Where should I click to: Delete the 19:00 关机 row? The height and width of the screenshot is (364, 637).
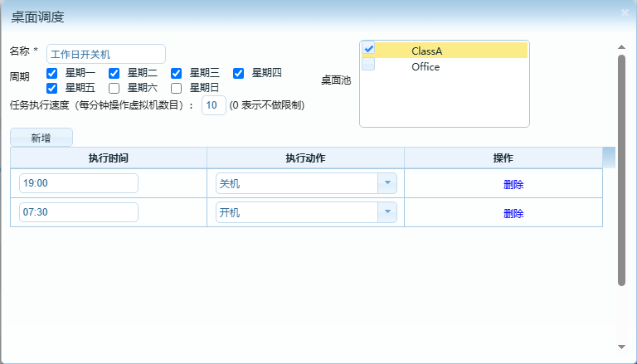[513, 184]
